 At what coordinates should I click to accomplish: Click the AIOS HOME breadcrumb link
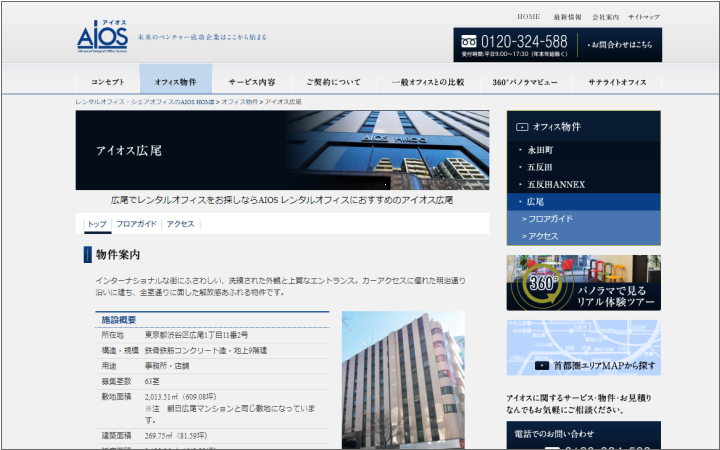pyautogui.click(x=145, y=102)
